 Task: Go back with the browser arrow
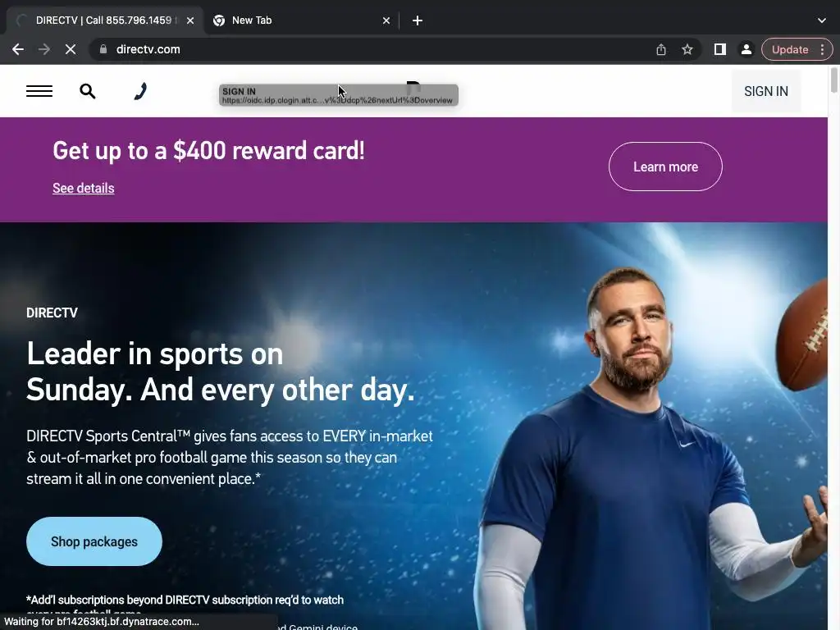point(18,49)
